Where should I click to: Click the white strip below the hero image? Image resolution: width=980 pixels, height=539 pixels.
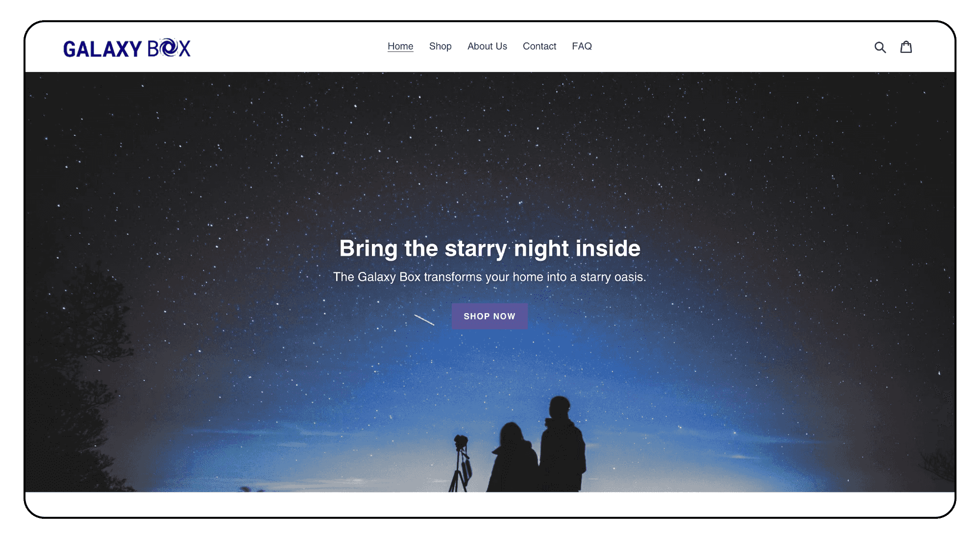(490, 504)
